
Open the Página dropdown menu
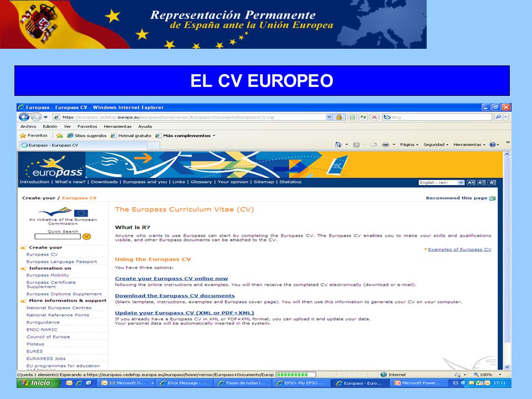[409, 145]
